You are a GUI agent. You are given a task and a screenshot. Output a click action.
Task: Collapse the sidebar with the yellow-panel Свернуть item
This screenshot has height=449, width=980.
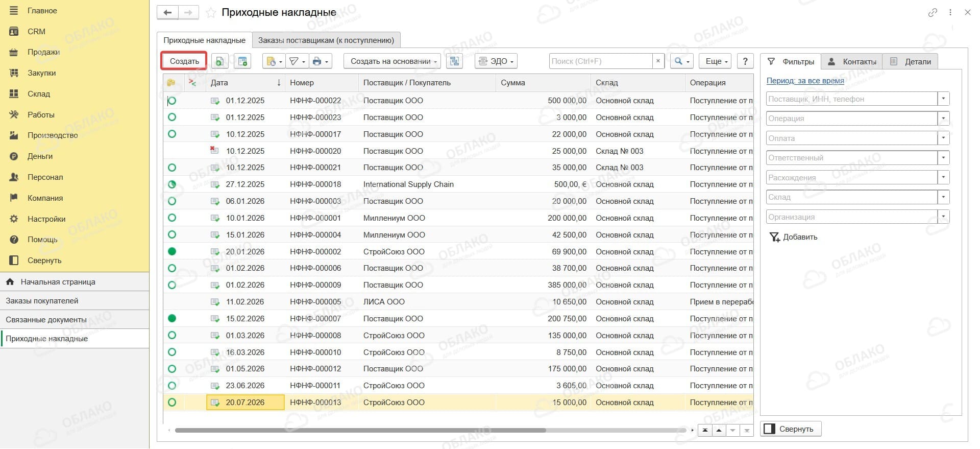pos(75,261)
